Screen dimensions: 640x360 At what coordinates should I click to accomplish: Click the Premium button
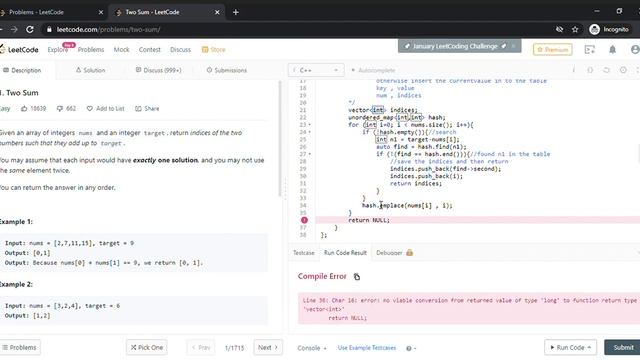(x=553, y=49)
